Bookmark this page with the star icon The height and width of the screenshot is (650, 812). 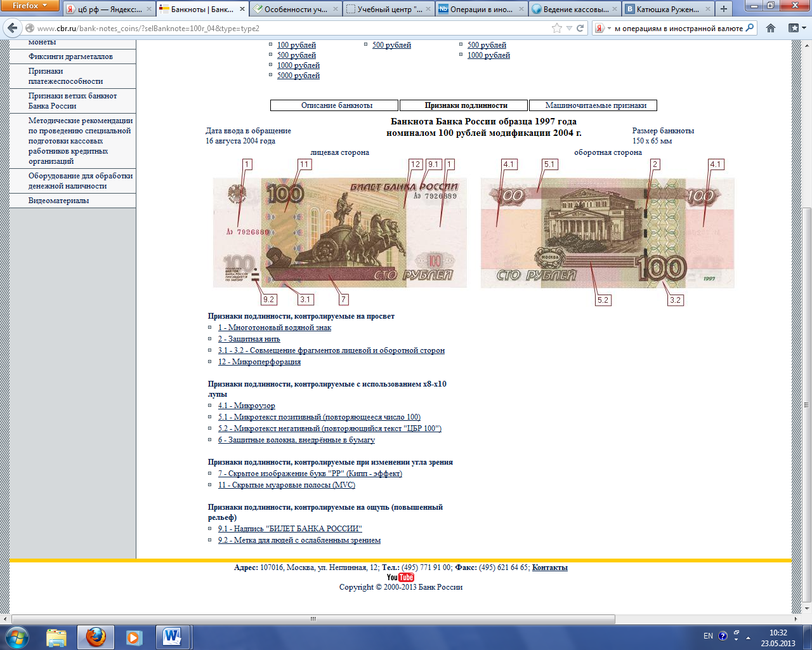point(557,28)
